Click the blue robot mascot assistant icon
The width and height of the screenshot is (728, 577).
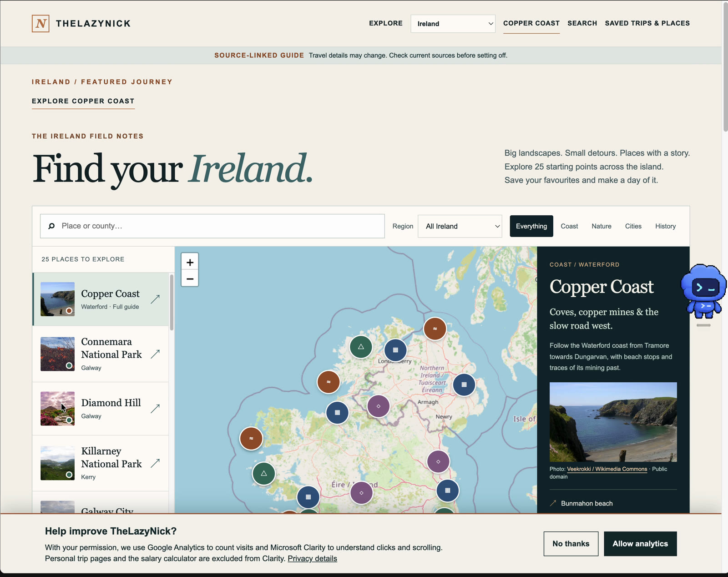[x=703, y=291]
